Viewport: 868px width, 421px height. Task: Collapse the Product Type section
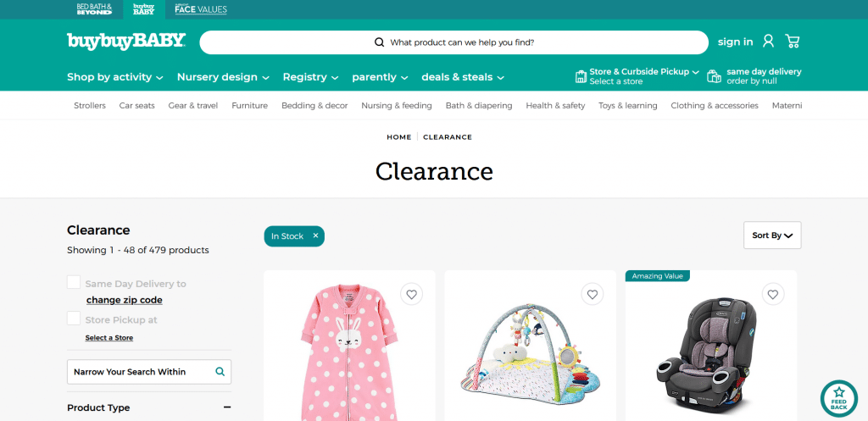point(227,407)
